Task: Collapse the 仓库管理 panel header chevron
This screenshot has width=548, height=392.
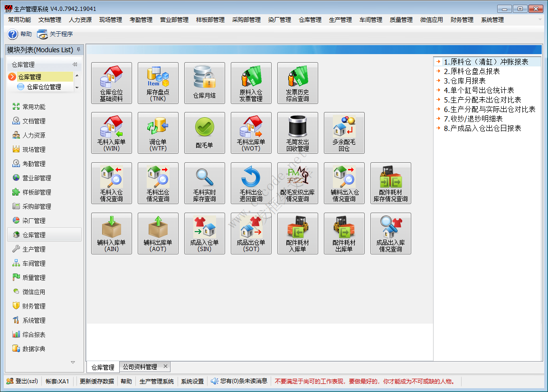Action: click(x=75, y=64)
